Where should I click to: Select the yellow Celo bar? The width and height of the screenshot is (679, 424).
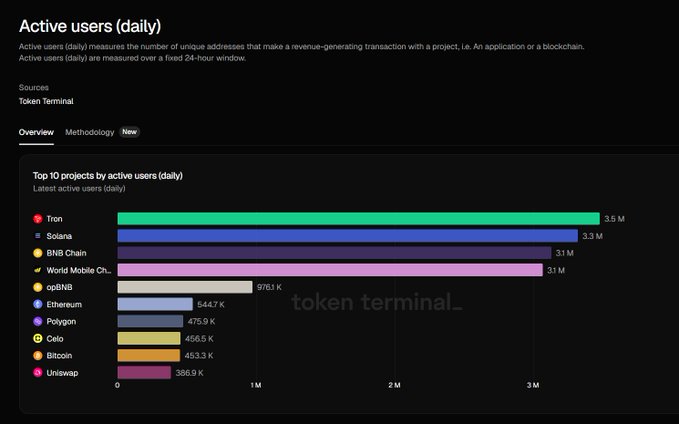pyautogui.click(x=149, y=338)
